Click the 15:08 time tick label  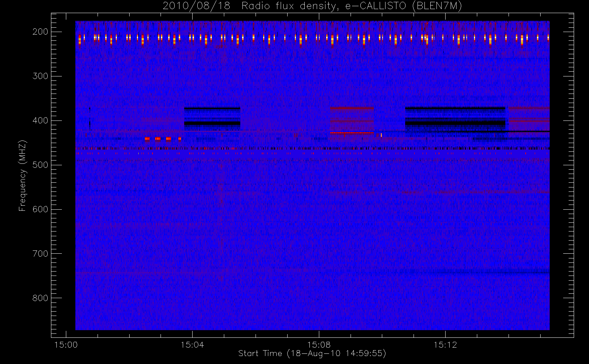tap(319, 345)
